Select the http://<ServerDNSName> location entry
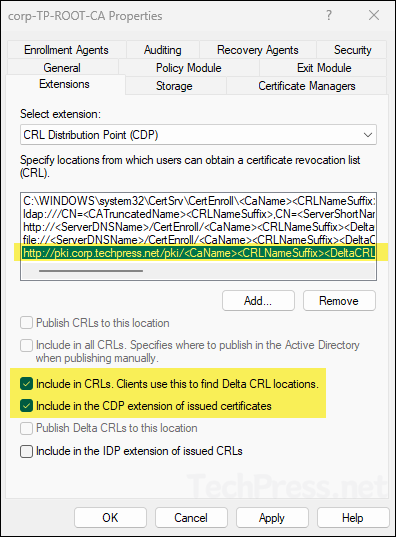396x537 pixels. pyautogui.click(x=199, y=227)
